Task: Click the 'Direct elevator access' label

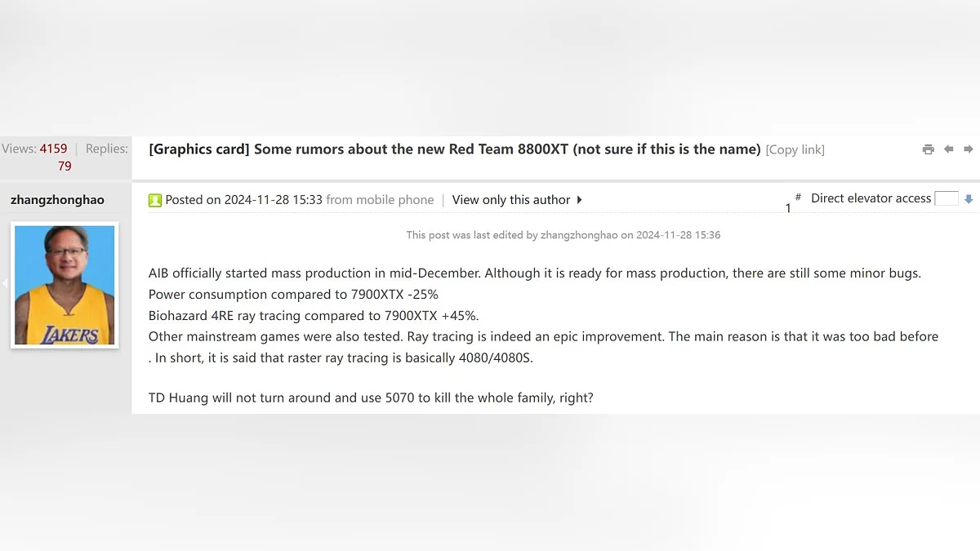Action: point(871,198)
